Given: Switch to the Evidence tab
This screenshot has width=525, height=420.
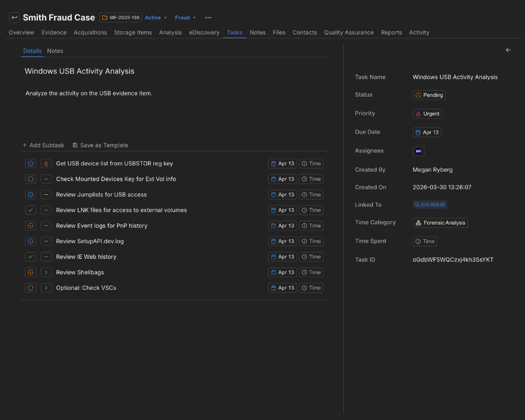Looking at the screenshot, I should pyautogui.click(x=54, y=33).
